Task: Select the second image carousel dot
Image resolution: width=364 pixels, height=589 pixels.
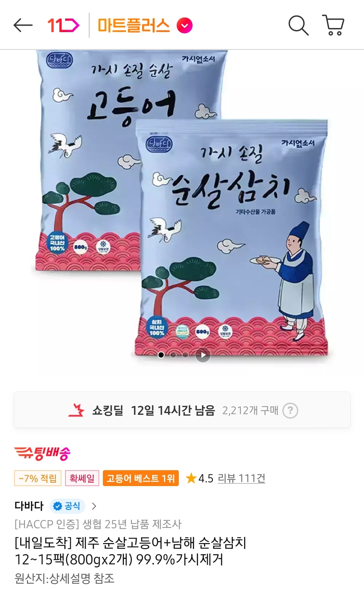Action: pos(173,355)
